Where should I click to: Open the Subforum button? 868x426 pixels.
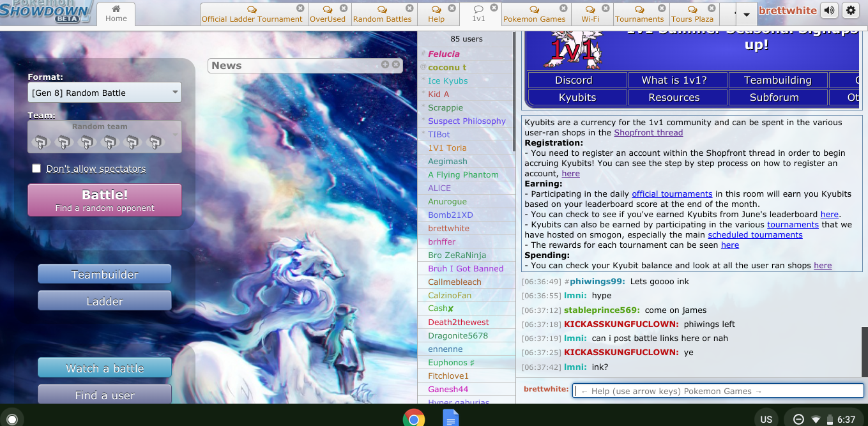(778, 97)
